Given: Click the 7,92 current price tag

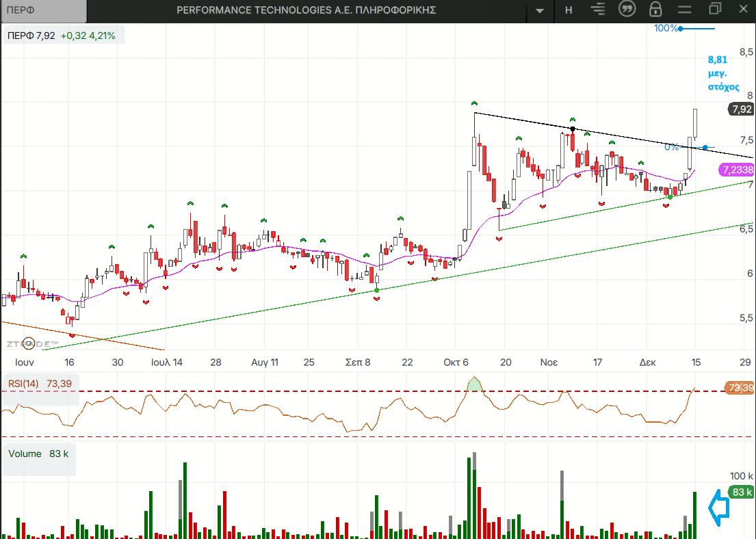Looking at the screenshot, I should pyautogui.click(x=742, y=109).
